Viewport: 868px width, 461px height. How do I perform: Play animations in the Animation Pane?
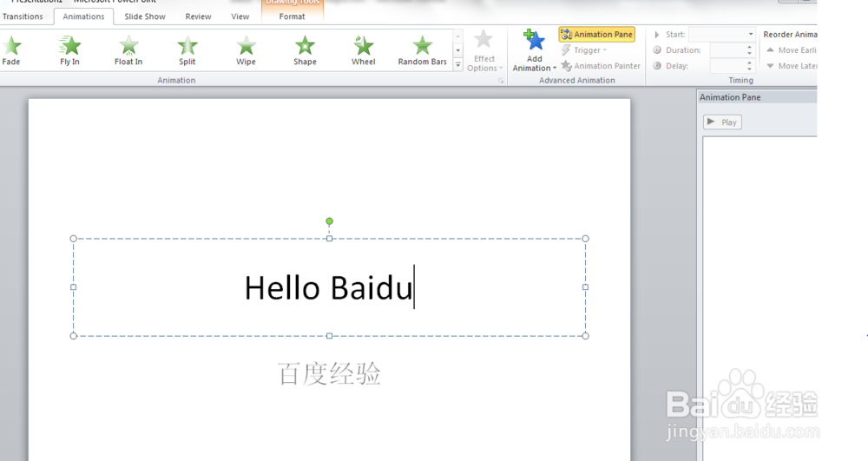pyautogui.click(x=722, y=122)
